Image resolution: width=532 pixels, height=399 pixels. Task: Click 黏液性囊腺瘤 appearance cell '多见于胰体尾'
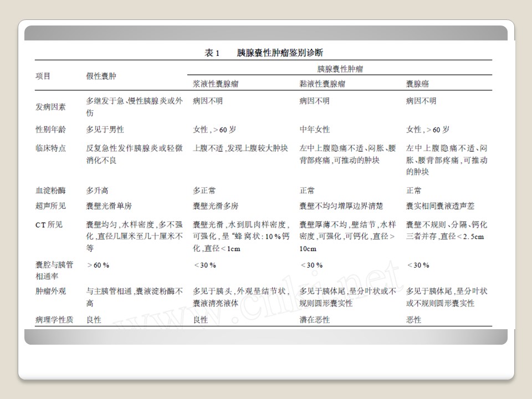348,297
